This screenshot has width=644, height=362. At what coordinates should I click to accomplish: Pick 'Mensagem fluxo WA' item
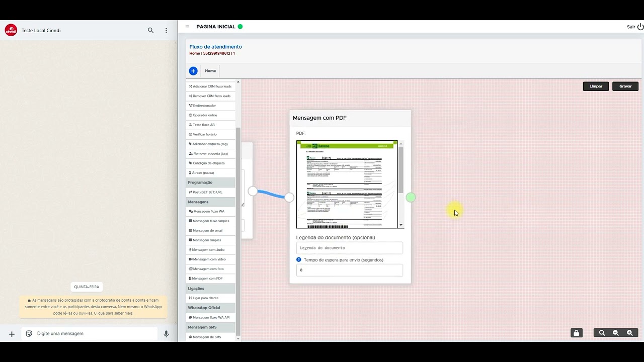[x=210, y=211]
